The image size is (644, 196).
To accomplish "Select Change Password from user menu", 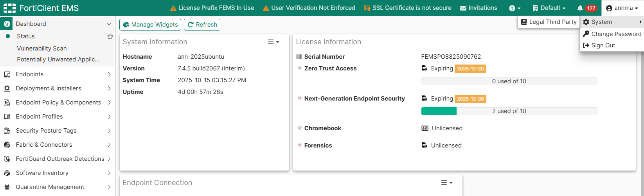I will pos(616,34).
